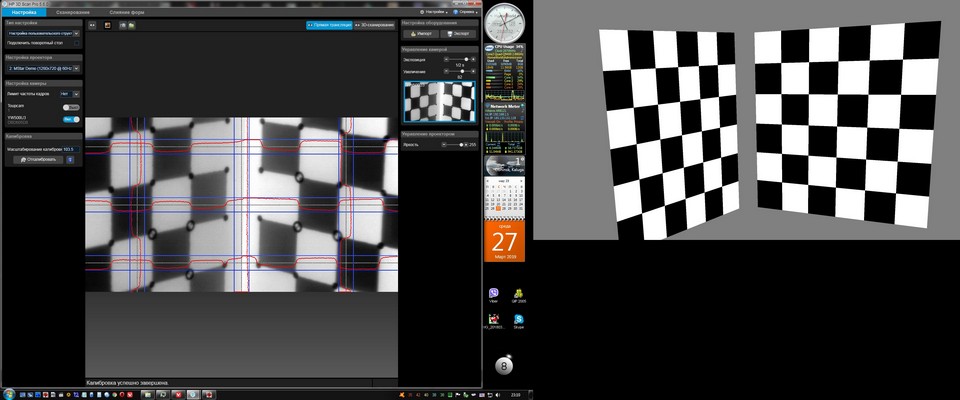Click the magic 8-ball desktop gadget
The image size is (960, 400).
coord(502,367)
